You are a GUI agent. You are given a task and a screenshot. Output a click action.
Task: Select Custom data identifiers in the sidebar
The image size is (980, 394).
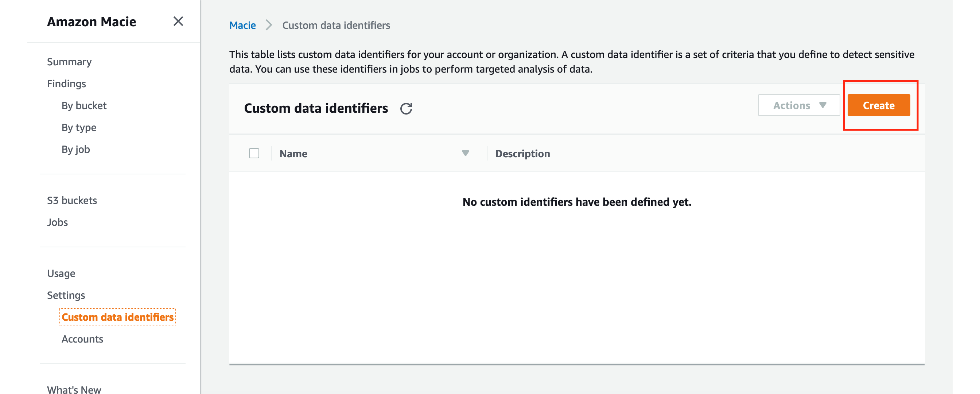pos(118,317)
